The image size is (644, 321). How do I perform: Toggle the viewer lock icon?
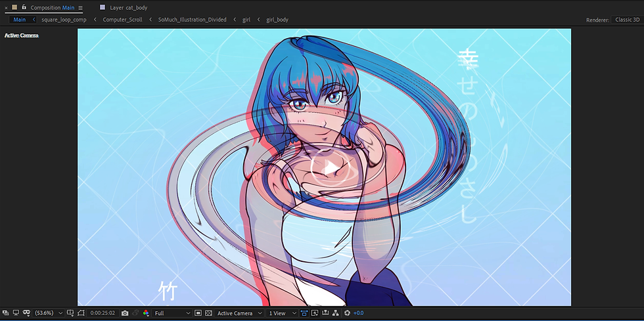click(x=24, y=7)
